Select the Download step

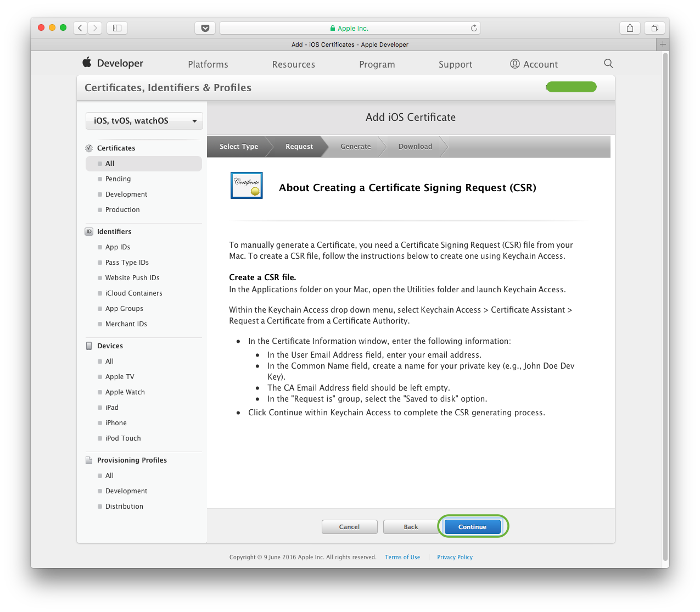[x=416, y=147]
